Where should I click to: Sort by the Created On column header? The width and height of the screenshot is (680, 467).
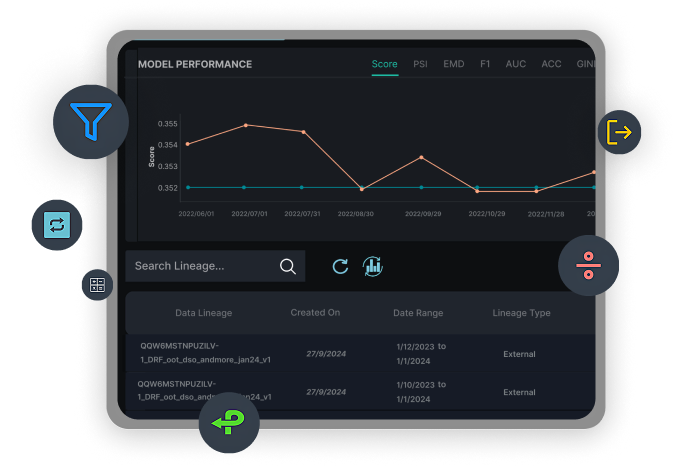[x=315, y=313]
